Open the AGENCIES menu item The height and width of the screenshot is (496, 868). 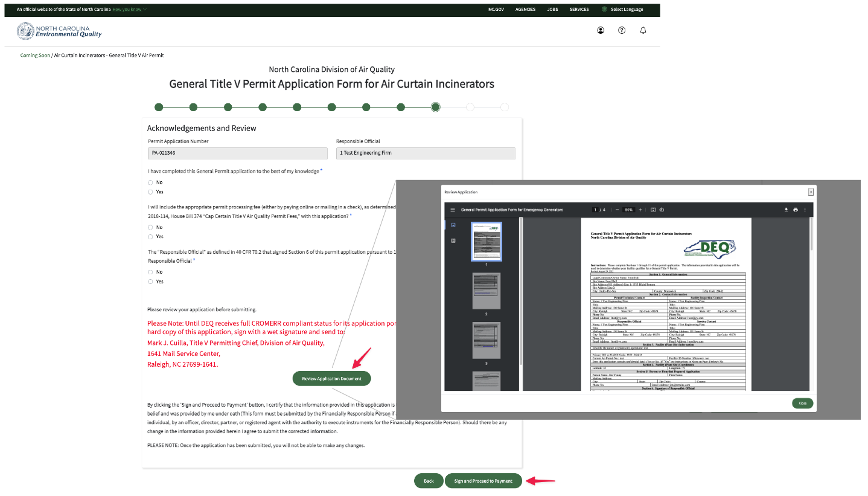point(525,9)
